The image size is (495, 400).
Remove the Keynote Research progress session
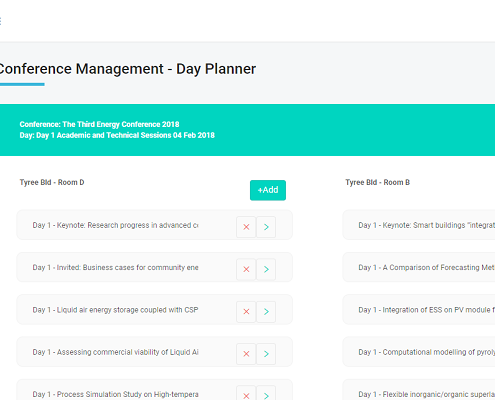click(246, 227)
